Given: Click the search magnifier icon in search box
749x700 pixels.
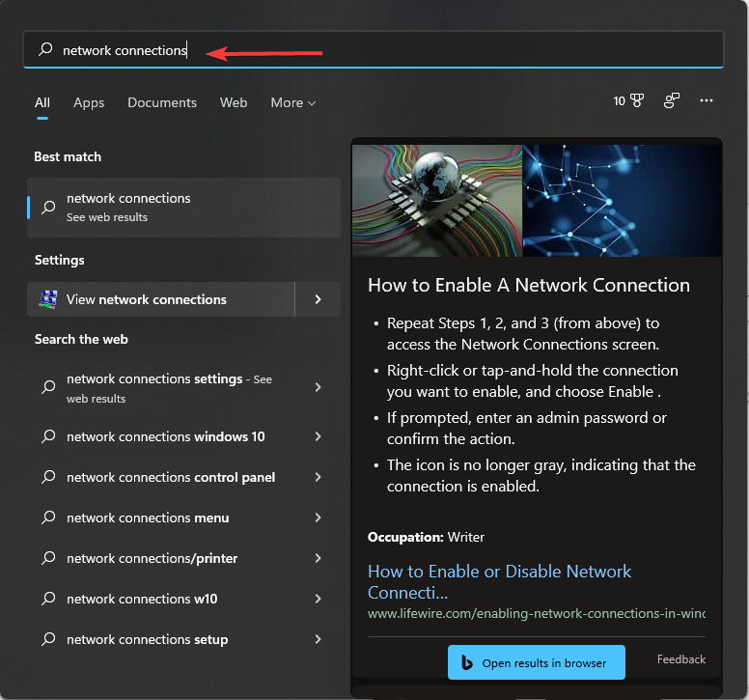Looking at the screenshot, I should pos(44,49).
